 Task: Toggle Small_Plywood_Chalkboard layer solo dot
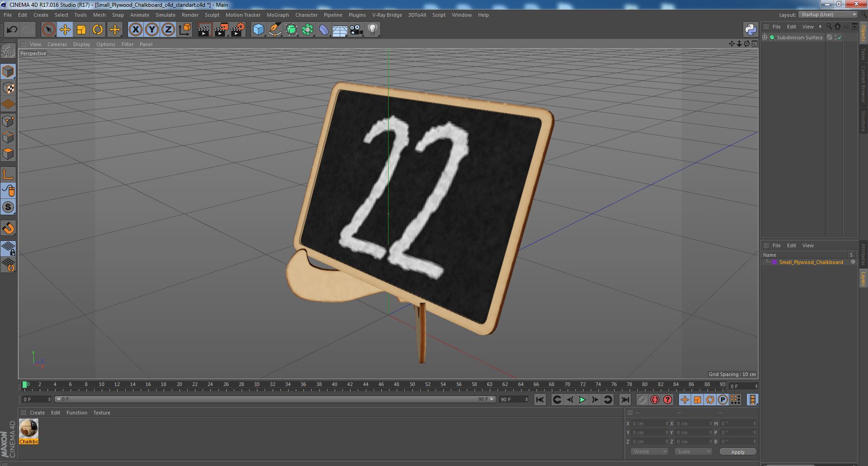pos(853,262)
